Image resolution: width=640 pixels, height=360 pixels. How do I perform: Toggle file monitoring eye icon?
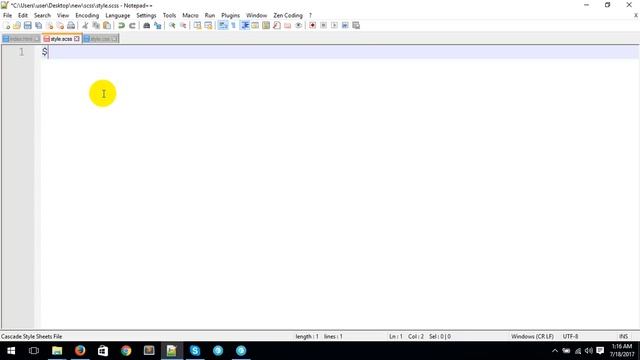pos(298,25)
